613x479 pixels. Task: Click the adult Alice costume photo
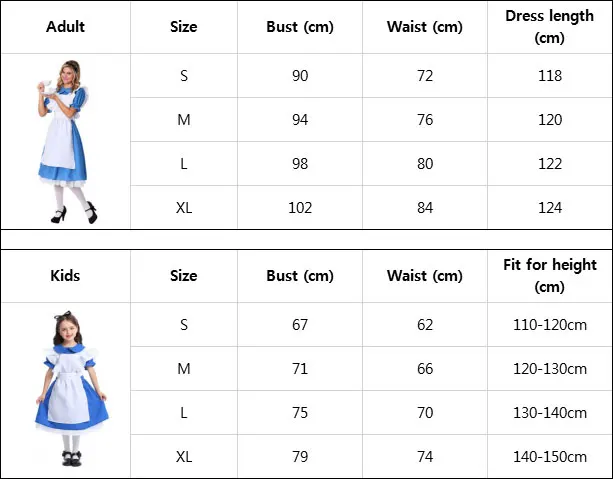66,142
